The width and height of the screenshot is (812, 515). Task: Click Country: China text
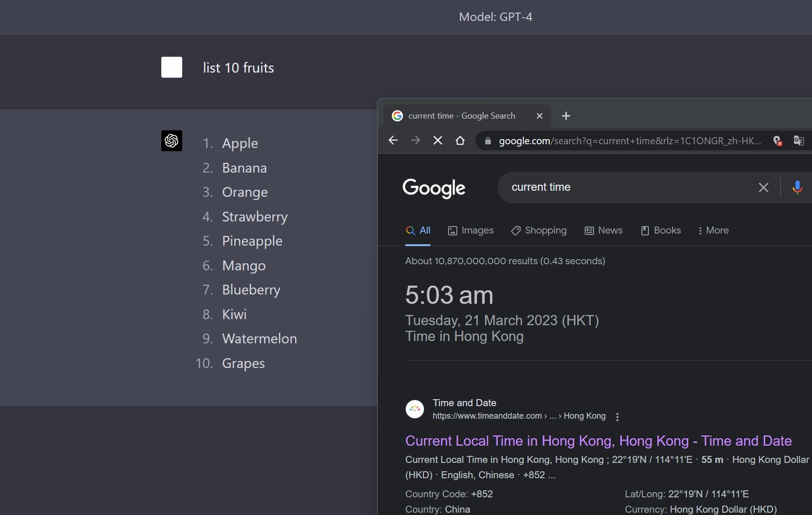click(x=438, y=509)
